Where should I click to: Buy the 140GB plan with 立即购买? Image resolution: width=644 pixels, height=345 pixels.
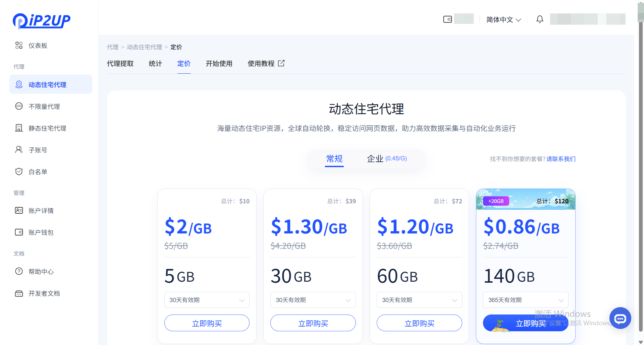point(526,323)
